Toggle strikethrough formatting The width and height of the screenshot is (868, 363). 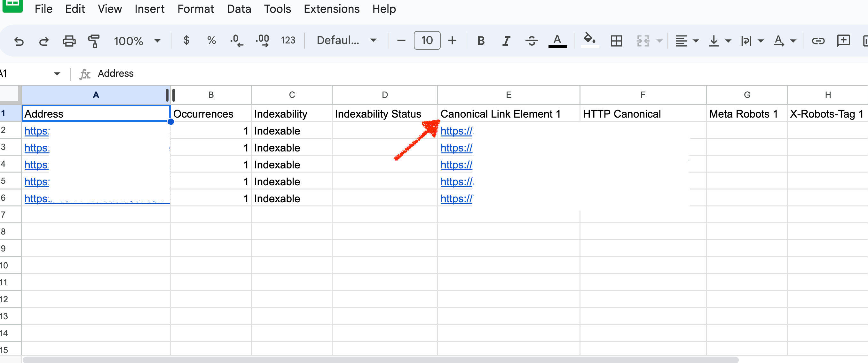pyautogui.click(x=532, y=41)
